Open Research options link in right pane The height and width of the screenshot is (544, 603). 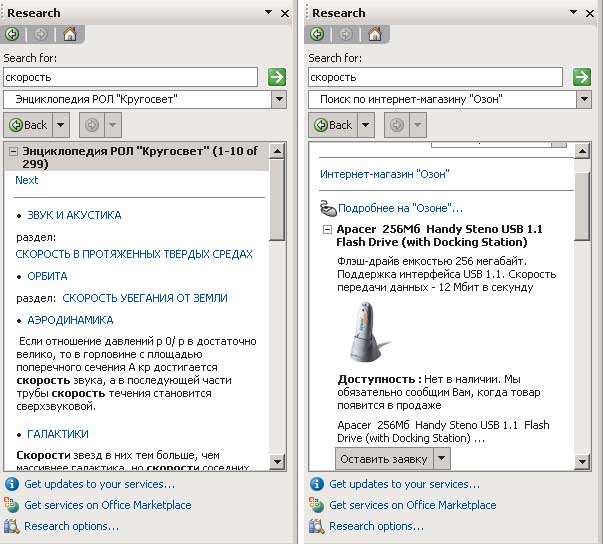376,526
